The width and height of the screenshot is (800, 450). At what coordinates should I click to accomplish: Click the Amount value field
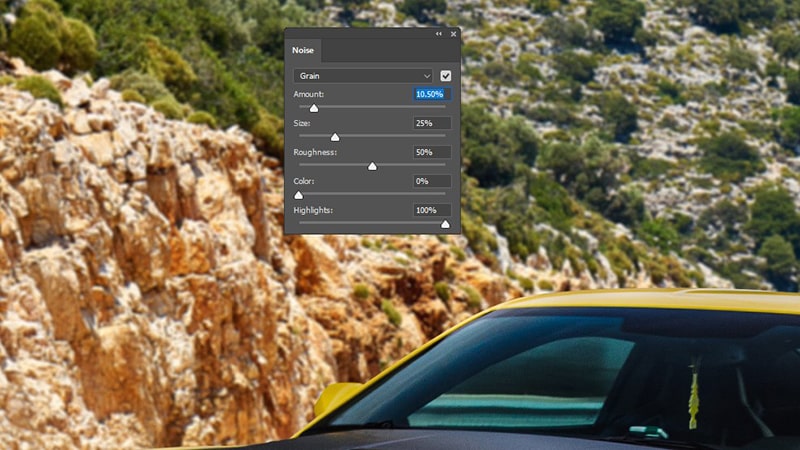point(432,94)
